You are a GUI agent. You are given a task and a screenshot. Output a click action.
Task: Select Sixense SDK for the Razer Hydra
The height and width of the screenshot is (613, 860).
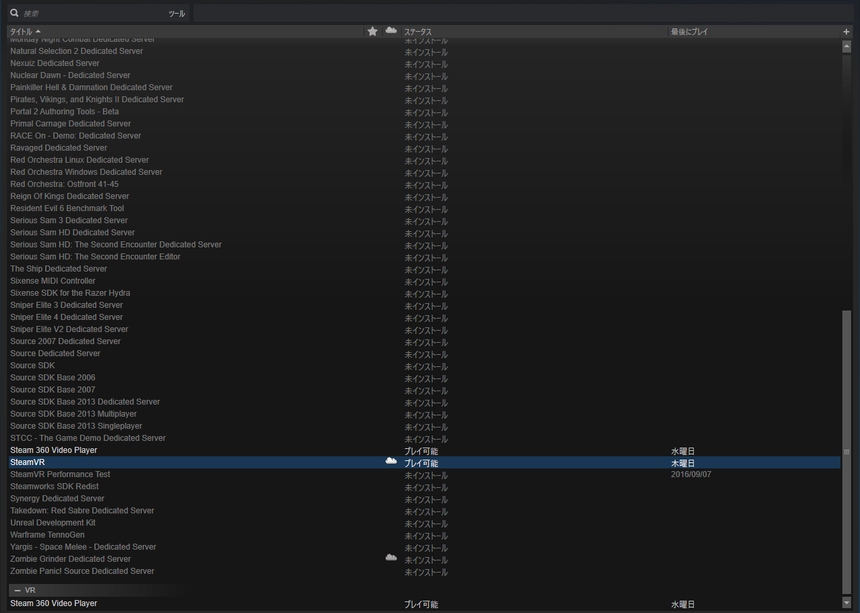click(70, 292)
